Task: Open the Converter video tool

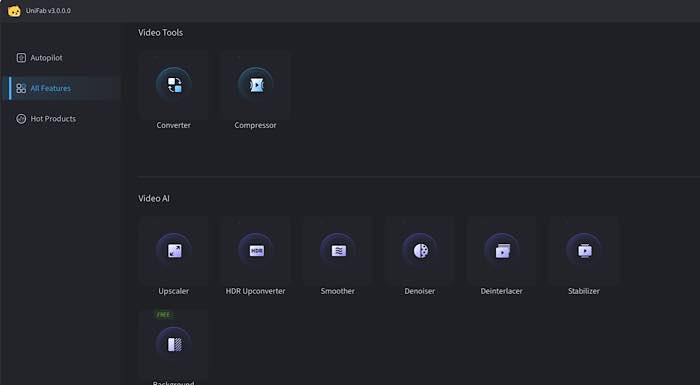Action: [x=174, y=85]
